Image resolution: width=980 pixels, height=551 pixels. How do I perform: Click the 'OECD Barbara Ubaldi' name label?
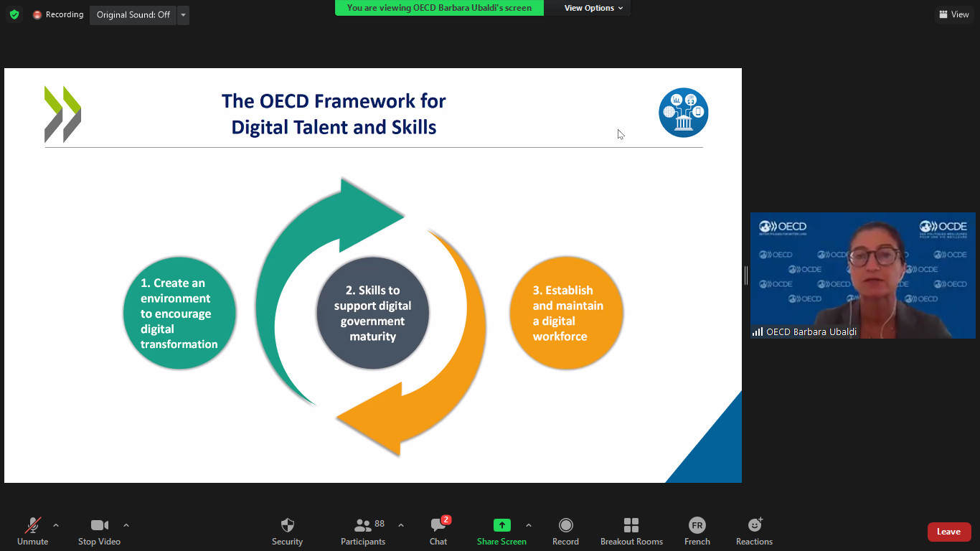[x=811, y=332]
